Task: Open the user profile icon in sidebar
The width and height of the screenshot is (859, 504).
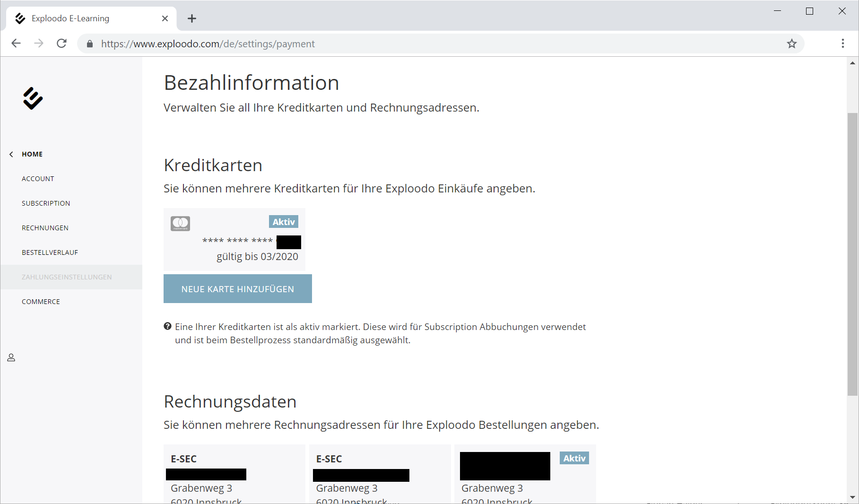Action: [x=11, y=358]
